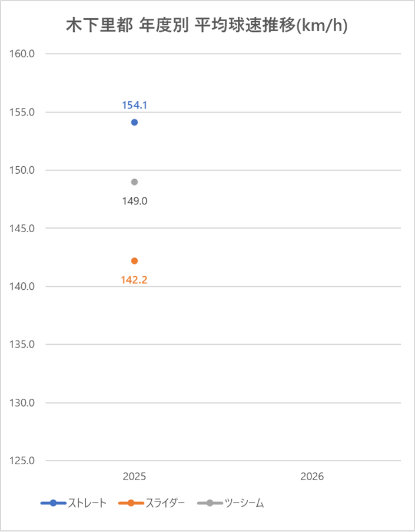Select the スライダー legend marker
This screenshot has width=415, height=532.
pyautogui.click(x=131, y=503)
